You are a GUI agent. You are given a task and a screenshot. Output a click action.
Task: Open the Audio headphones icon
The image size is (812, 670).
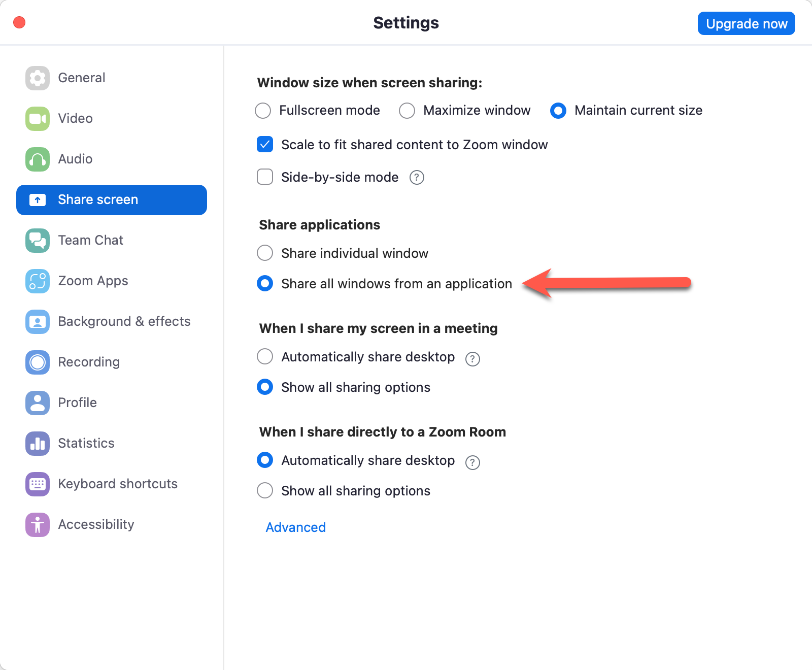tap(38, 159)
